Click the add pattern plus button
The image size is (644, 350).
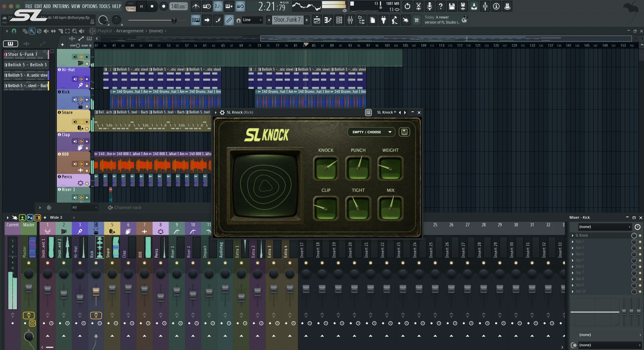pos(307,20)
